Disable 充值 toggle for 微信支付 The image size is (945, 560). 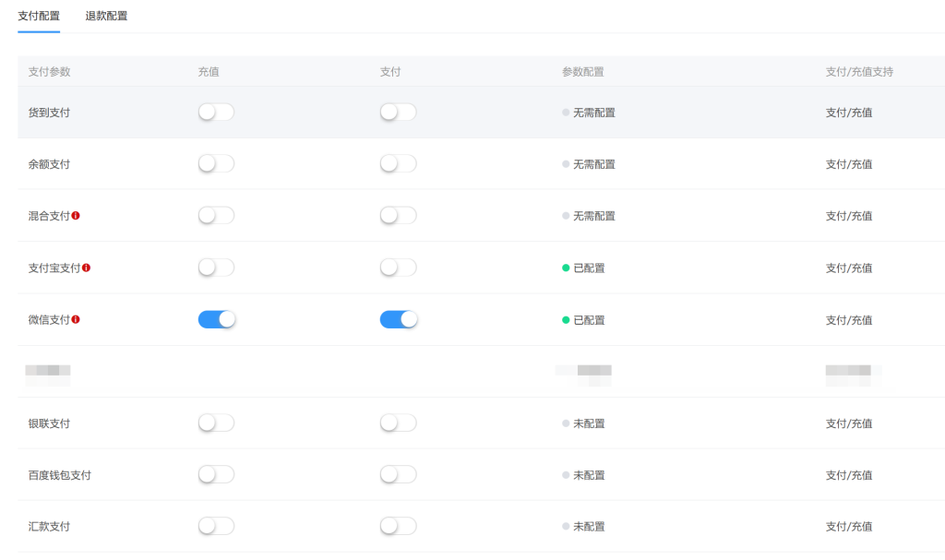217,319
